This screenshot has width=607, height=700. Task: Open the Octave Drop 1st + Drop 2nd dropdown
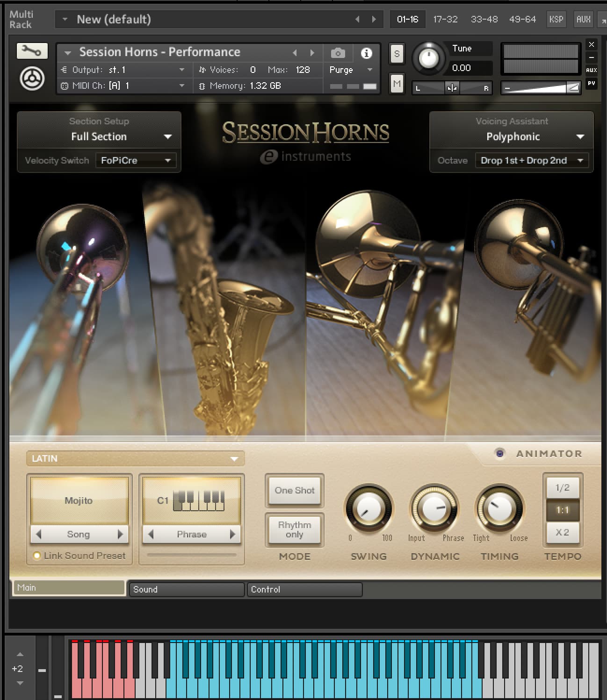[532, 160]
